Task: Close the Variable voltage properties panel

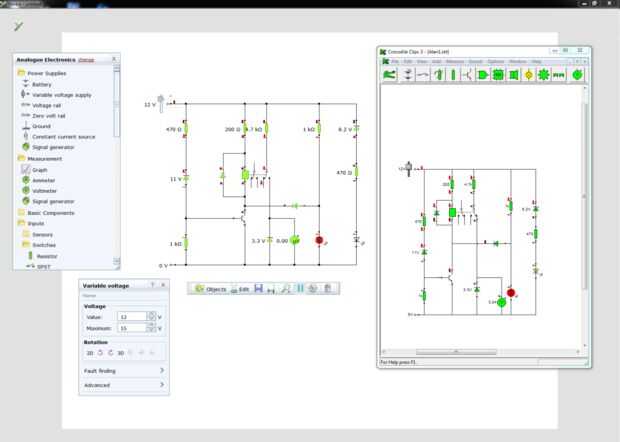Action: tap(163, 285)
